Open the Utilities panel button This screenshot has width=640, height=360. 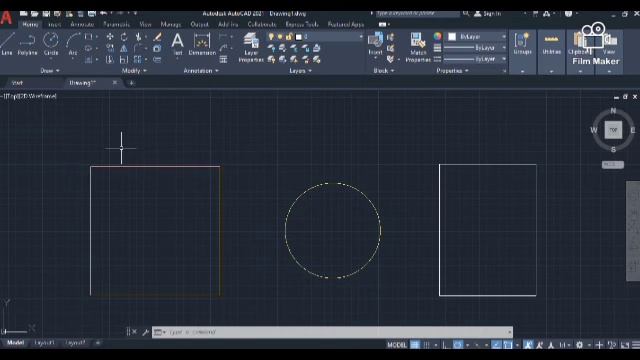[x=551, y=44]
